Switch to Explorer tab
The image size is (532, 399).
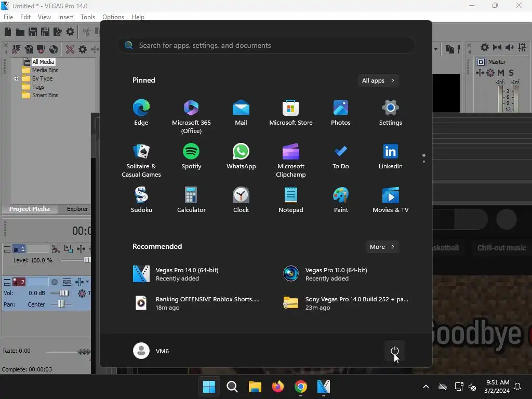click(x=77, y=209)
